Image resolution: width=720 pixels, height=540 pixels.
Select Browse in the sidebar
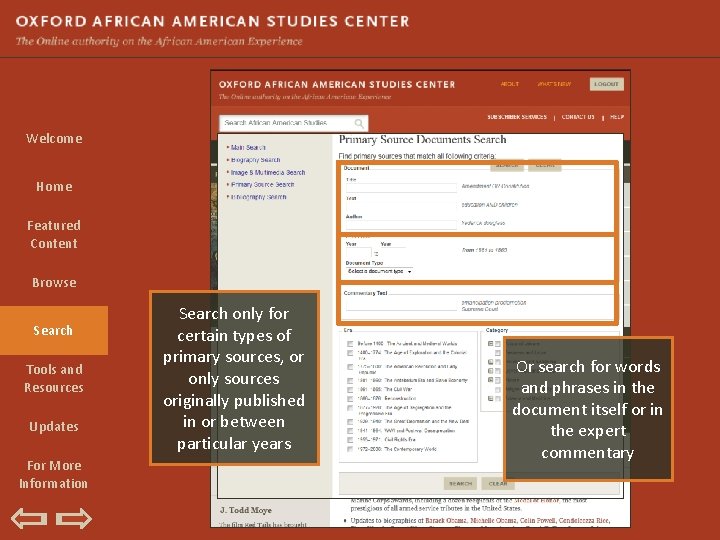click(54, 282)
